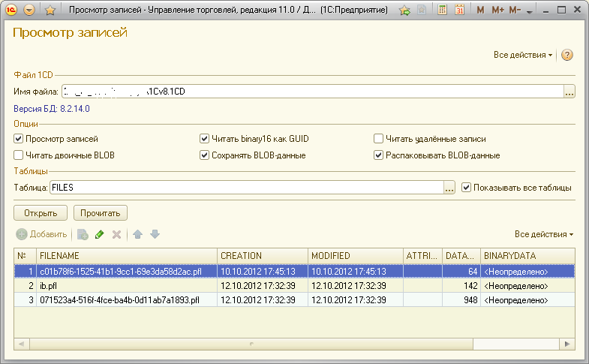The image size is (589, 364).
Task: Enable Читать удалённые записи checkbox
Action: tap(378, 139)
